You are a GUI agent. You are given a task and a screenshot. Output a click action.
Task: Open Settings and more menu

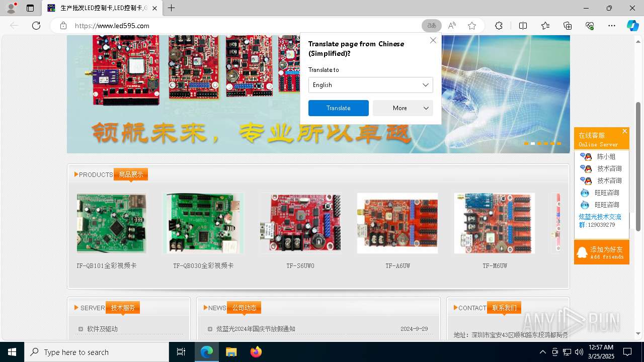[612, 26]
